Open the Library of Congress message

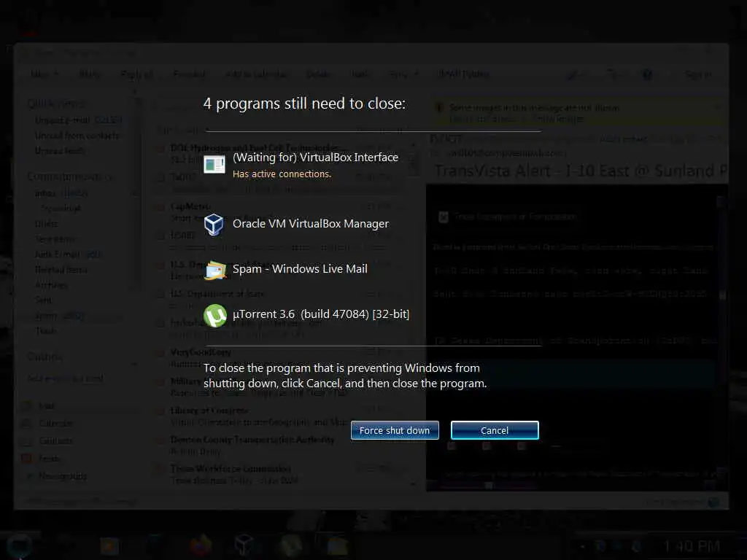click(x=281, y=416)
